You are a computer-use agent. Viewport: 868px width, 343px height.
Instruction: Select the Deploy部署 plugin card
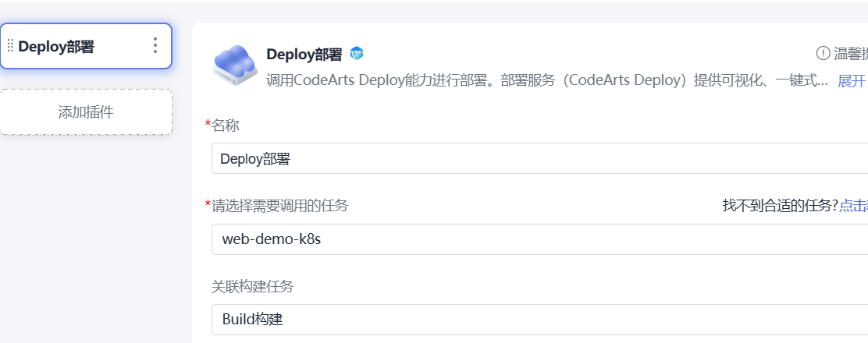click(x=86, y=46)
